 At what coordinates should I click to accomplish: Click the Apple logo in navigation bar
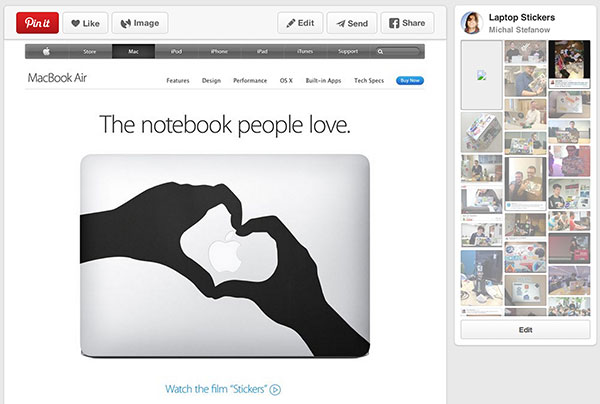click(47, 51)
